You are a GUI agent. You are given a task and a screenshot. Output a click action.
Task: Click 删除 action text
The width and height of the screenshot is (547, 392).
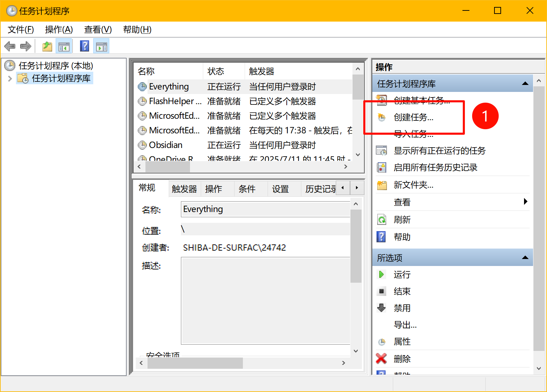coord(402,359)
